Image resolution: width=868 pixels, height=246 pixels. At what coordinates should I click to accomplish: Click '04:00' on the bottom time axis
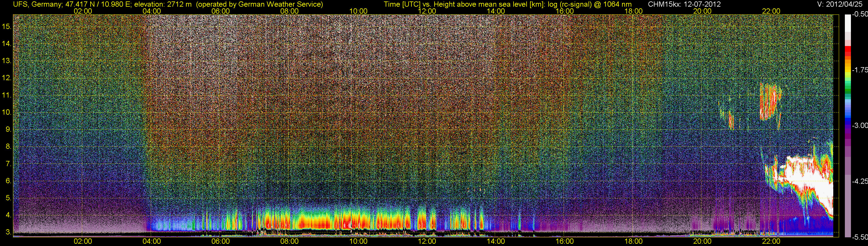[x=152, y=241]
